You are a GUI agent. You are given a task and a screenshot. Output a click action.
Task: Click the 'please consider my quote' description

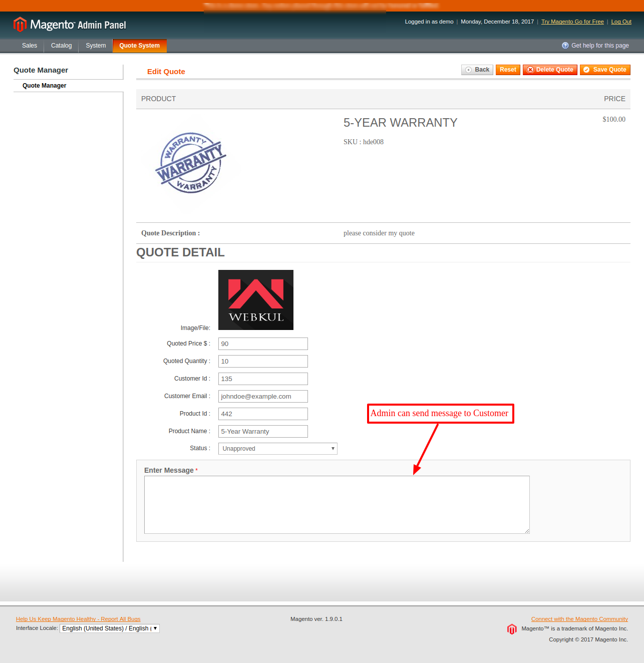pyautogui.click(x=379, y=233)
